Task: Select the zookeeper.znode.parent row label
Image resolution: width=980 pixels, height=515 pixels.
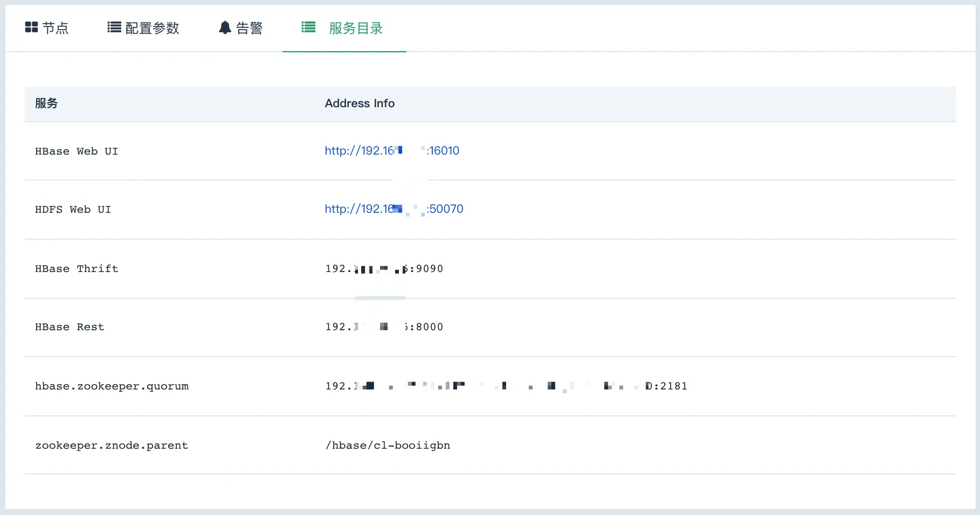Action: [112, 446]
